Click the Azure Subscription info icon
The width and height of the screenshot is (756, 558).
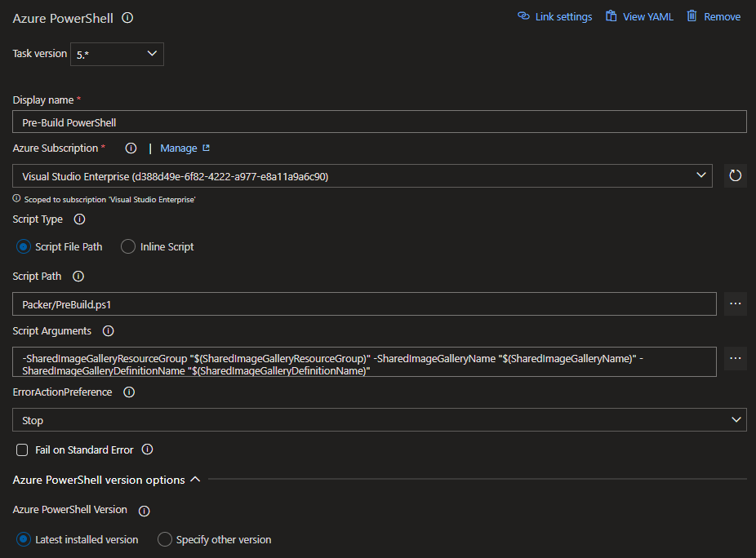pos(131,148)
